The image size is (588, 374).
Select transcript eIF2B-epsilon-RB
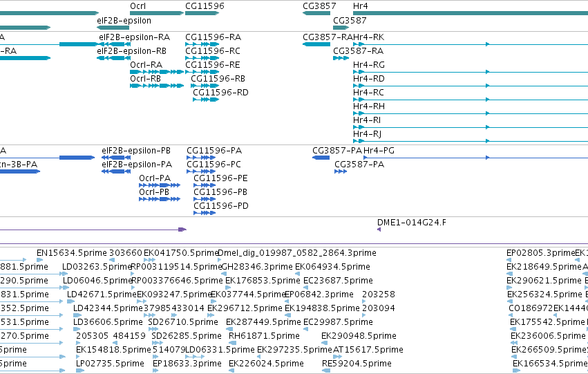point(131,51)
